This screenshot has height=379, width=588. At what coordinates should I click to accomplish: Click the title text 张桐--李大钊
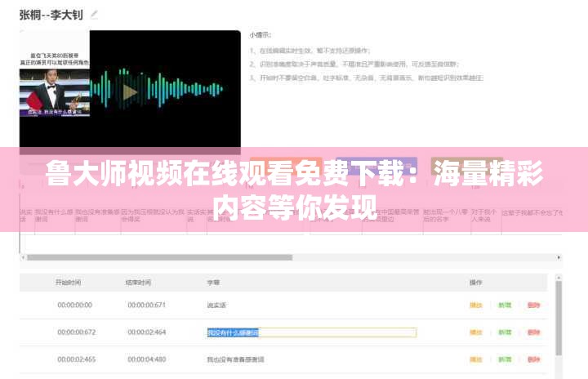coord(51,15)
